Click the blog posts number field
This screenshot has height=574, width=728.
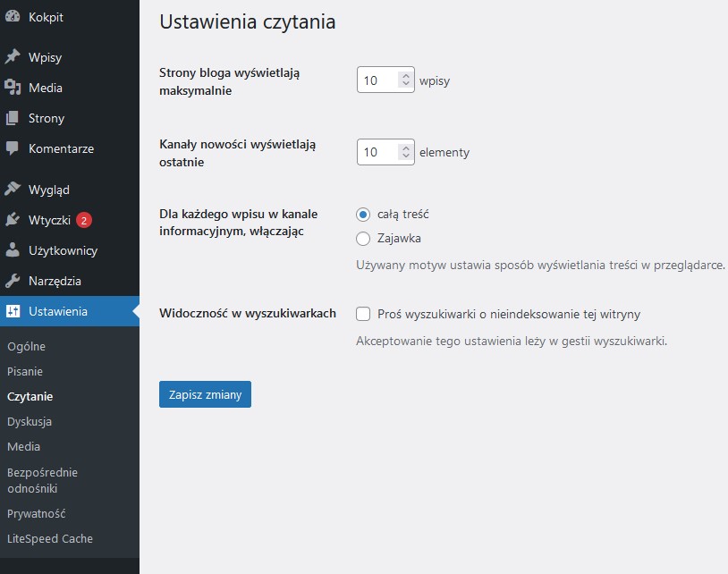click(x=385, y=80)
